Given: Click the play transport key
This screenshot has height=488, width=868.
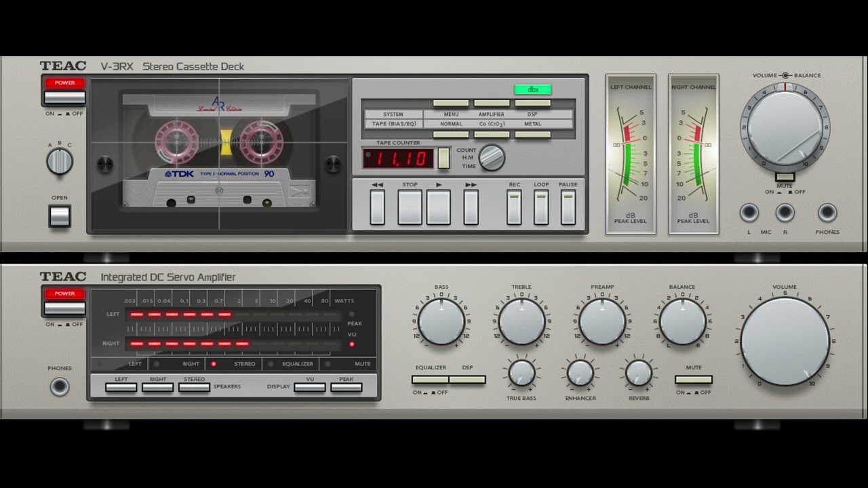Looking at the screenshot, I should click(438, 207).
